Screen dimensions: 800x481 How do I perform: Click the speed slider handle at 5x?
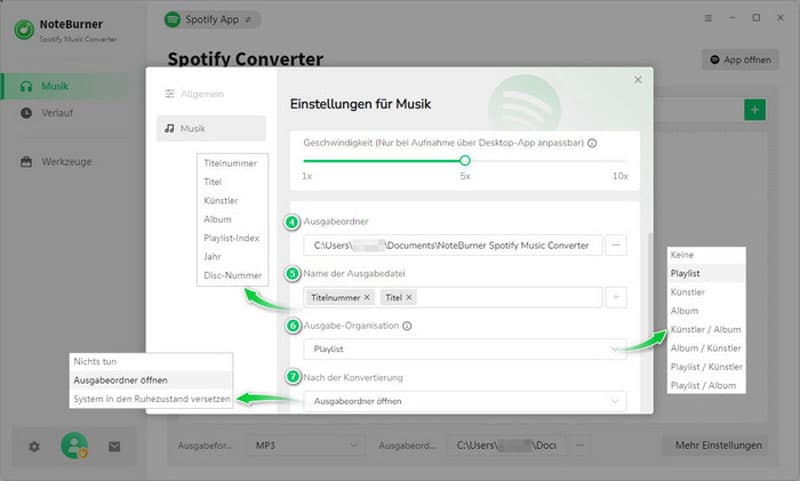(465, 161)
